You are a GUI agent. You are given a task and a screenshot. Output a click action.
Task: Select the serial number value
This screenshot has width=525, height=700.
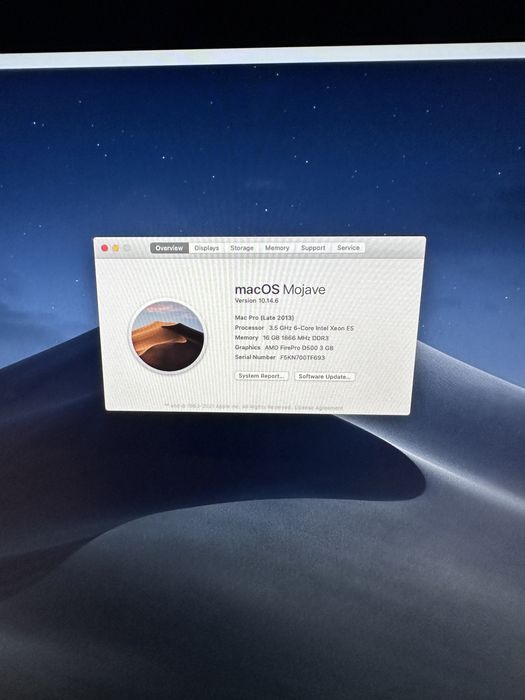302,358
